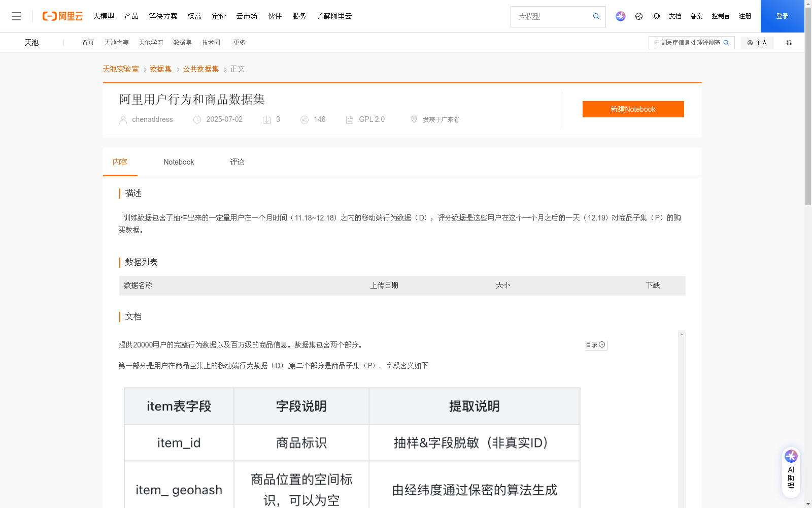
Task: Open the 产品 menu
Action: (131, 16)
